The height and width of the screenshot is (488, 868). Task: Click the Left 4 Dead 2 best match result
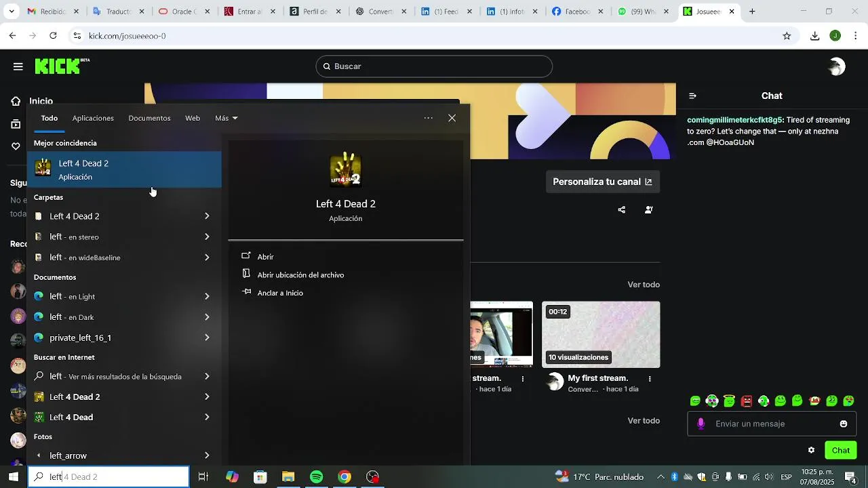click(124, 169)
